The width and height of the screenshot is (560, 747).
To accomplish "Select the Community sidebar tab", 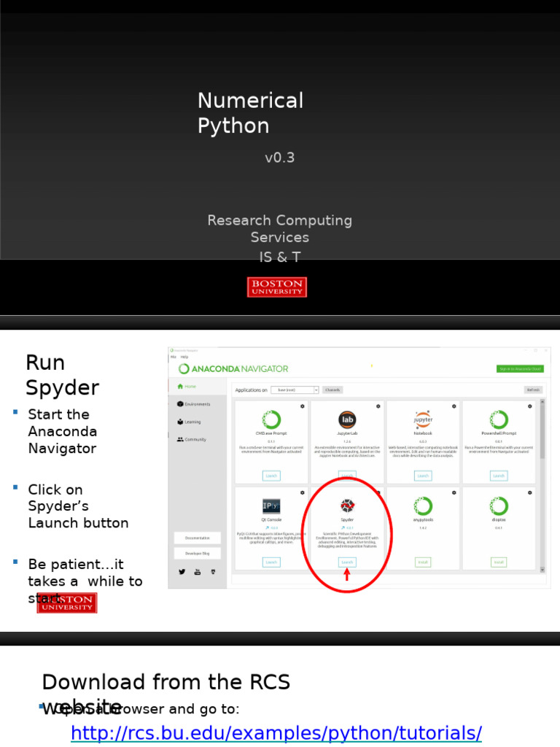I will [x=197, y=439].
